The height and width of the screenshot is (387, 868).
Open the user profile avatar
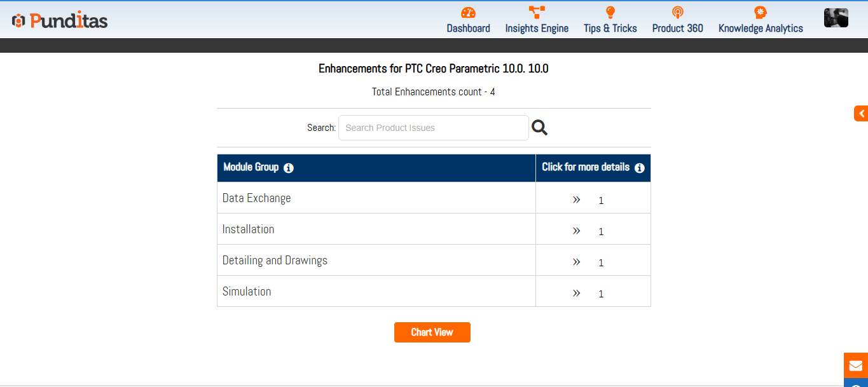click(x=836, y=18)
